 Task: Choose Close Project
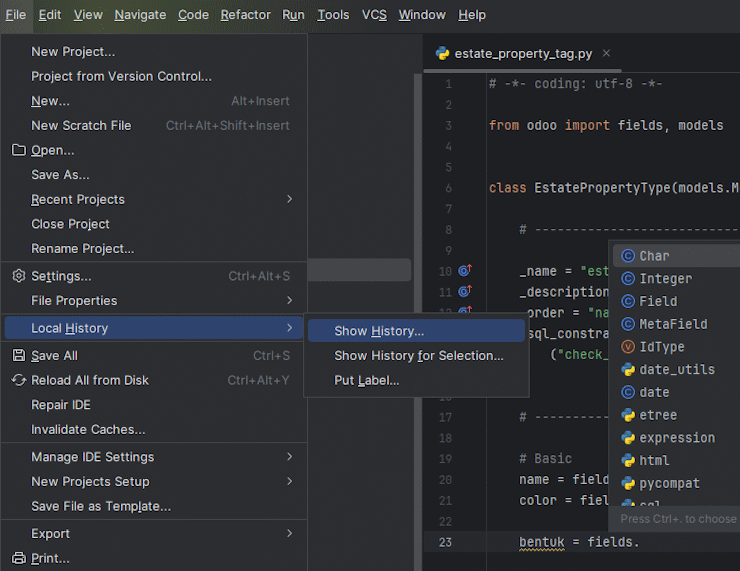pyautogui.click(x=154, y=224)
